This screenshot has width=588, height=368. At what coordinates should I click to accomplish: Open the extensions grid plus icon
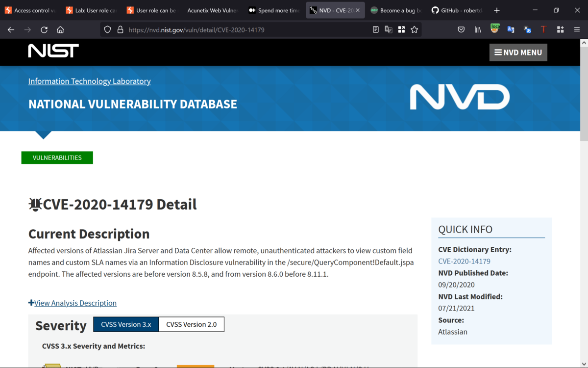(560, 30)
